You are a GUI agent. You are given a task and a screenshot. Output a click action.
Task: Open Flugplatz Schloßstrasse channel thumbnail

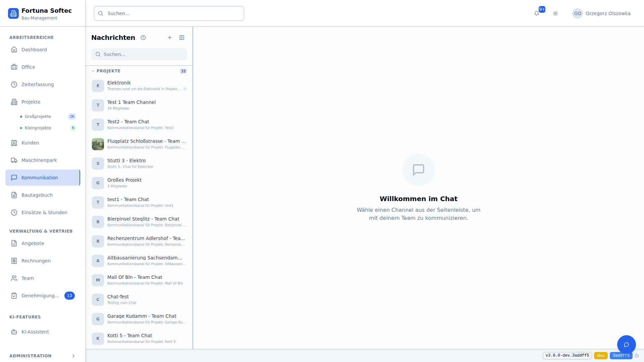98,144
